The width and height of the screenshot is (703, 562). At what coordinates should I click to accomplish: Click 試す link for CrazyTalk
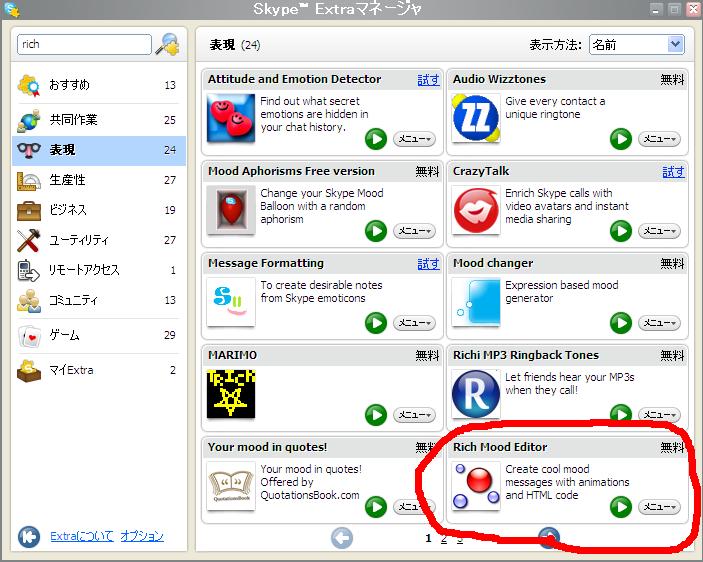673,172
